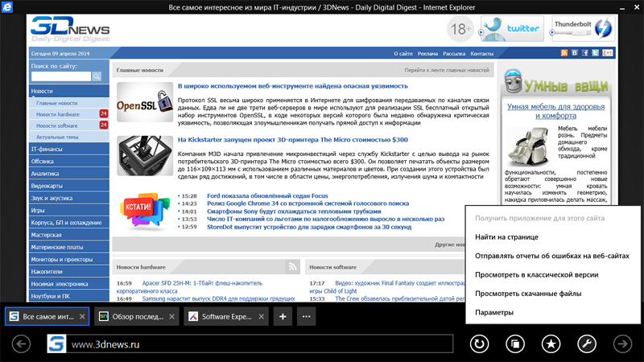
Task: Click the VKontakte icon in header
Action: (x=575, y=53)
